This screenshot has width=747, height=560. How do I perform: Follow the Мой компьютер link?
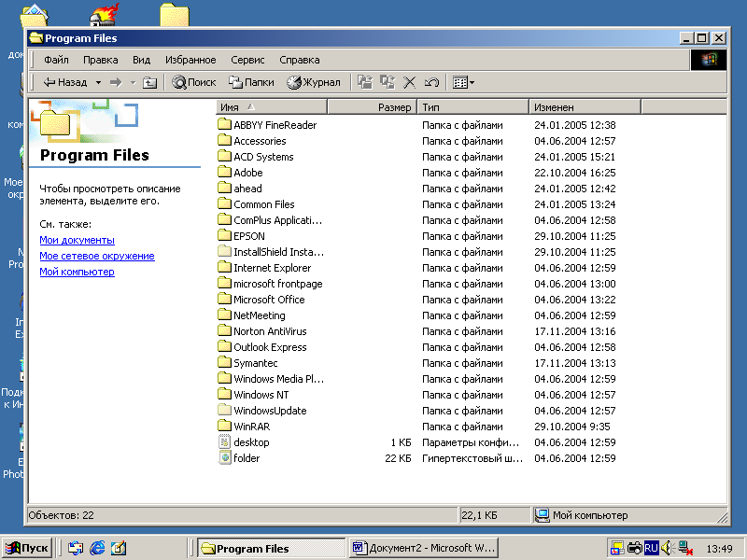78,272
